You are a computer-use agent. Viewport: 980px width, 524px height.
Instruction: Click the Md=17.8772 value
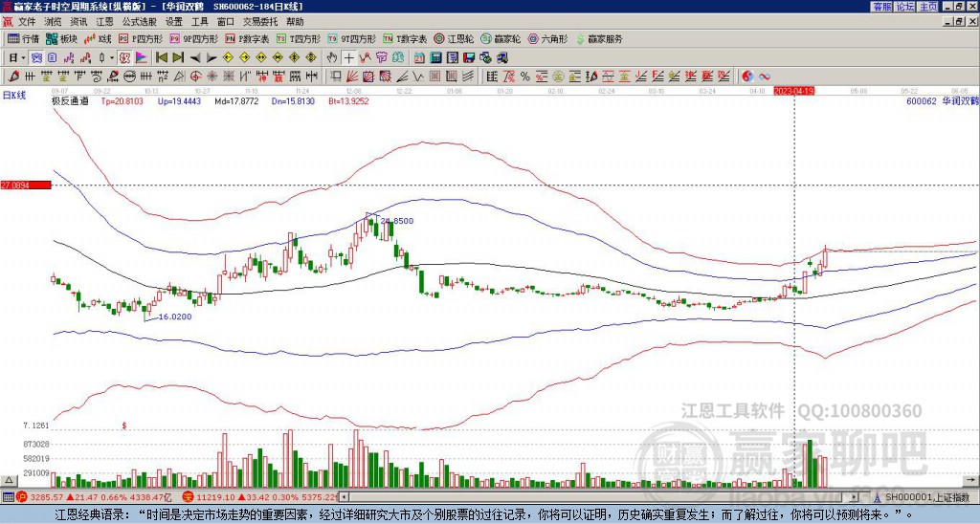pyautogui.click(x=237, y=100)
